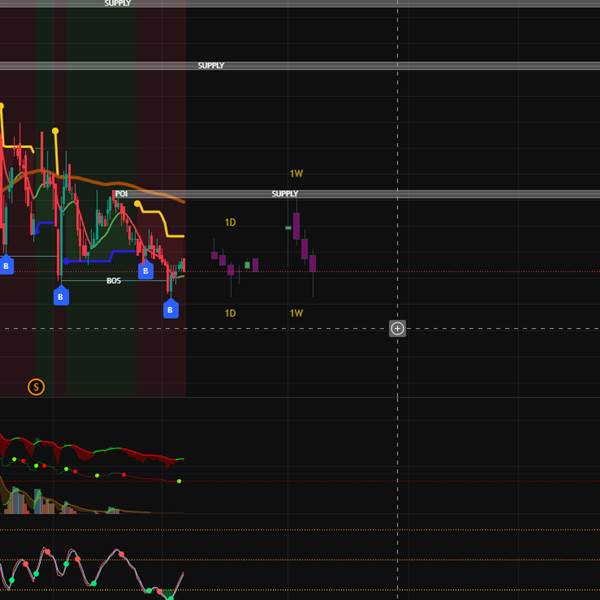Select the 1D label below the daily candles
Image resolution: width=600 pixels, height=600 pixels.
[230, 313]
